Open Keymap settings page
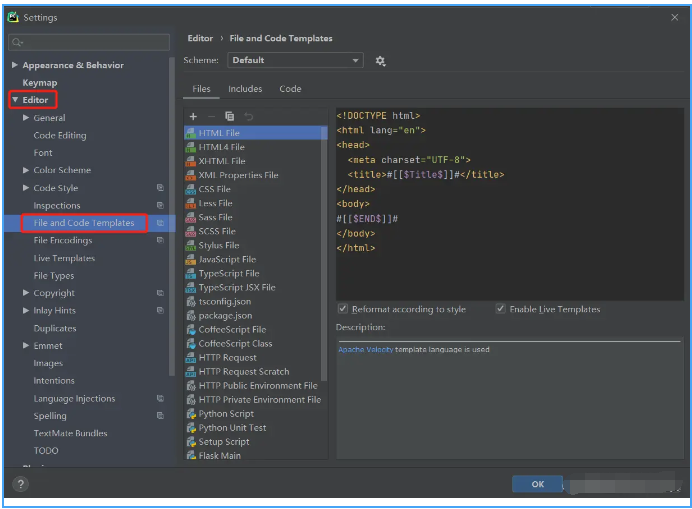The height and width of the screenshot is (509, 692). coord(40,83)
